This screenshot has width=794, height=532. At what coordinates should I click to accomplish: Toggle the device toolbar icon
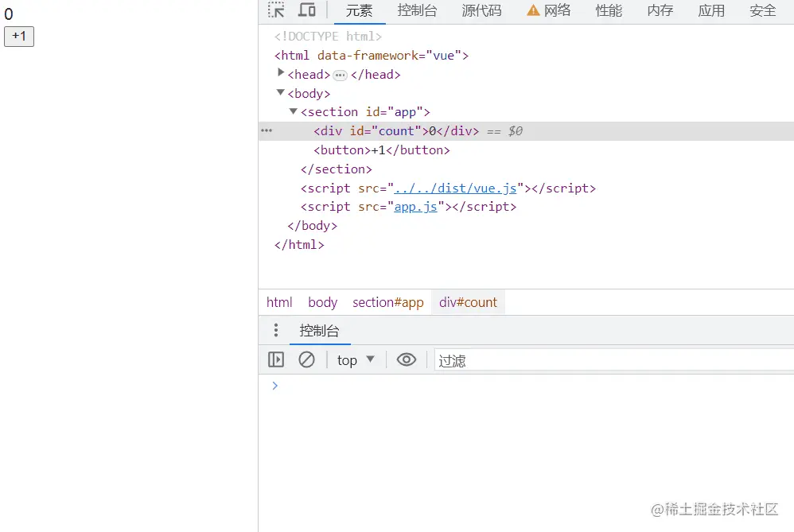tap(306, 10)
